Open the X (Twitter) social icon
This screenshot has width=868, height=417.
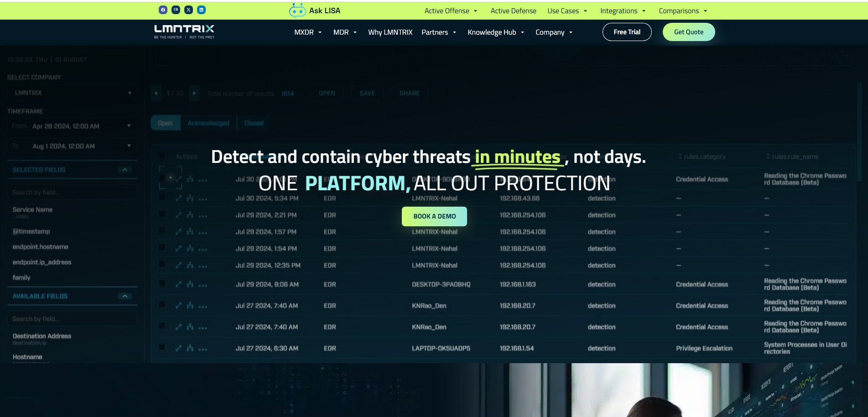[188, 10]
